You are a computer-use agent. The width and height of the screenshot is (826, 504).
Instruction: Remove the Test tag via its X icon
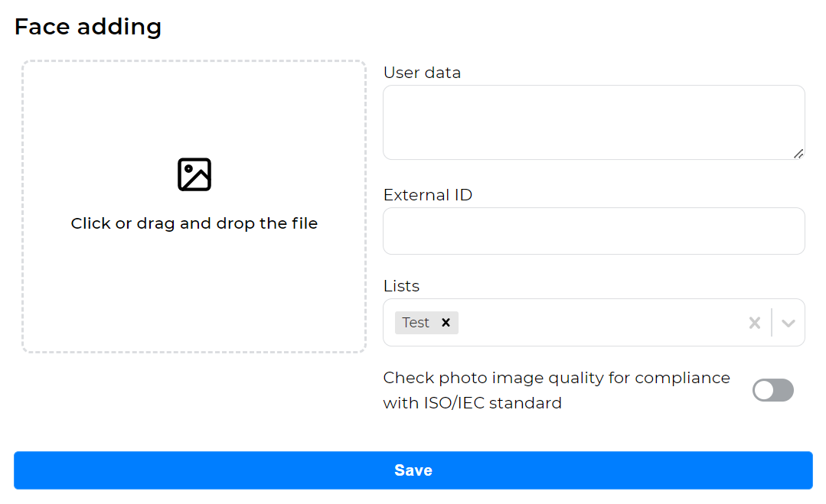pyautogui.click(x=445, y=322)
